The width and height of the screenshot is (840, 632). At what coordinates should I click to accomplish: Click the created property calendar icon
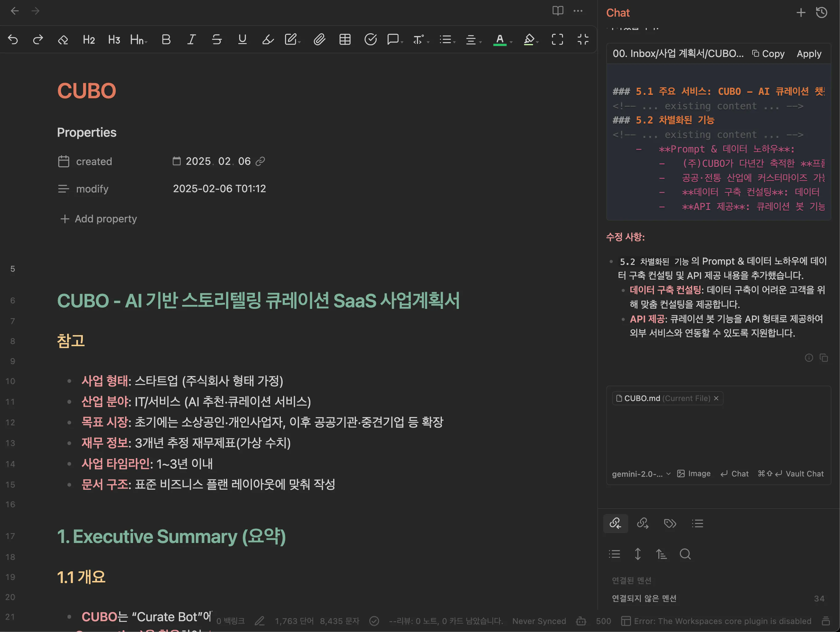[x=63, y=161]
